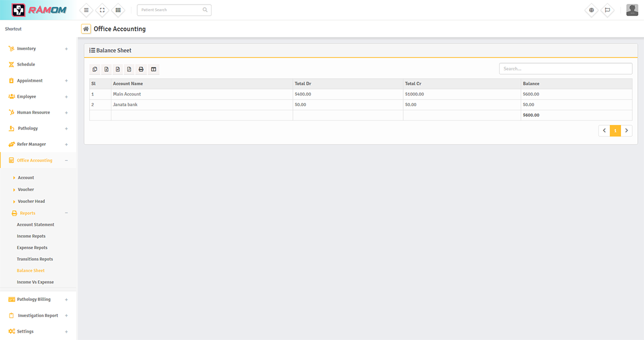Viewport: 644px width, 340px height.
Task: Open the column visibility icon
Action: point(153,69)
